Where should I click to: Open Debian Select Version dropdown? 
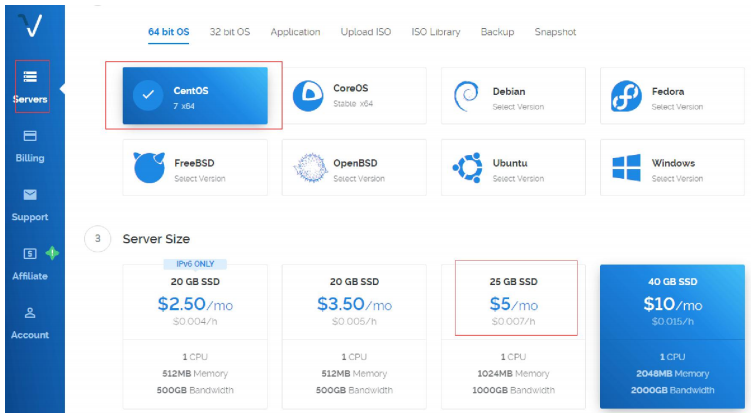(x=518, y=107)
